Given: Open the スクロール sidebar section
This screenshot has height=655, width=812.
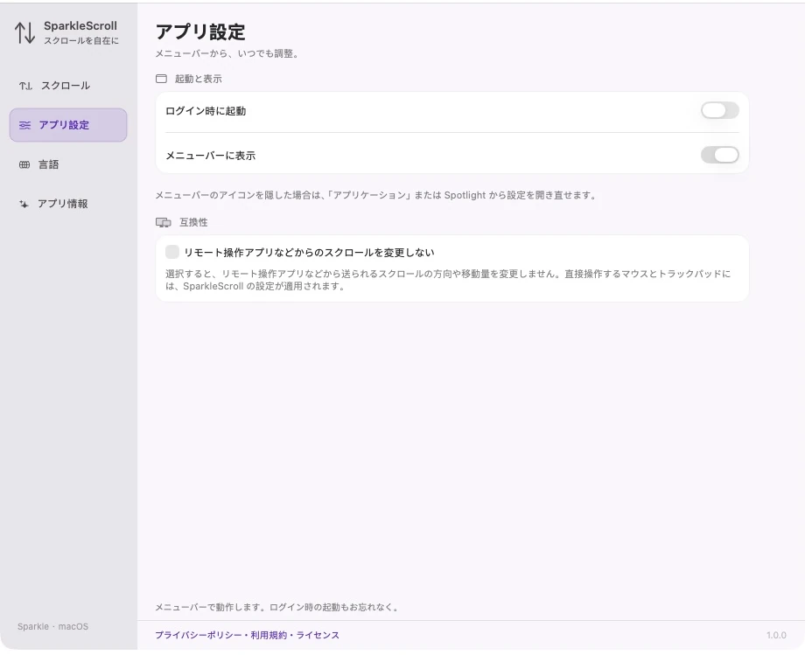Looking at the screenshot, I should [x=68, y=86].
